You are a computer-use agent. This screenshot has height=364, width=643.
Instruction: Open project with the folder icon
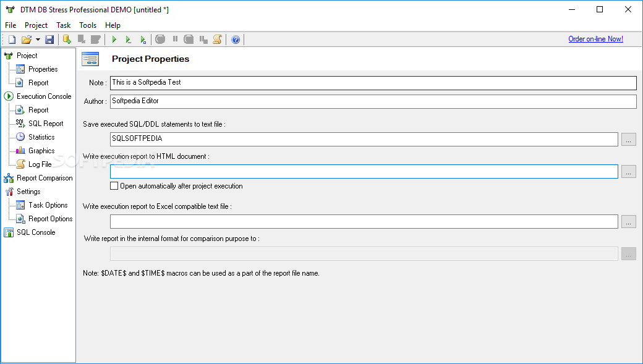[26, 40]
